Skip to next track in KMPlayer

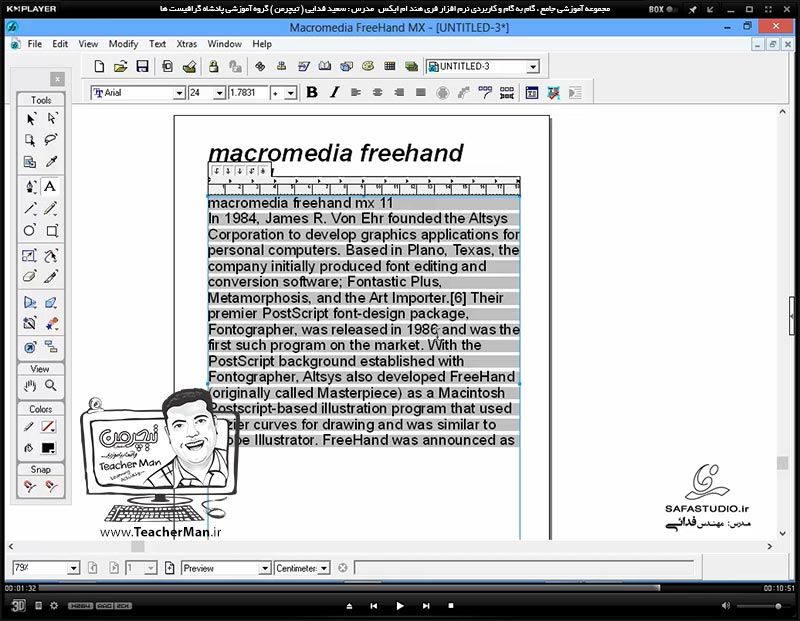(426, 606)
